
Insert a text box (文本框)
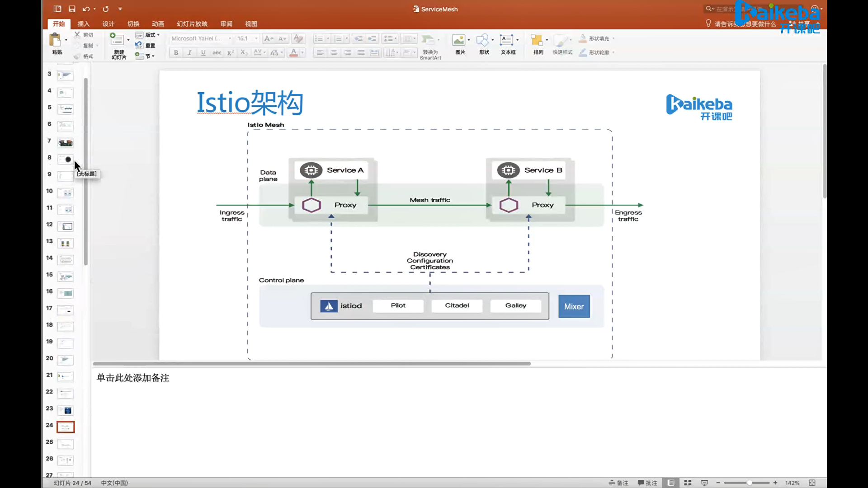(506, 40)
